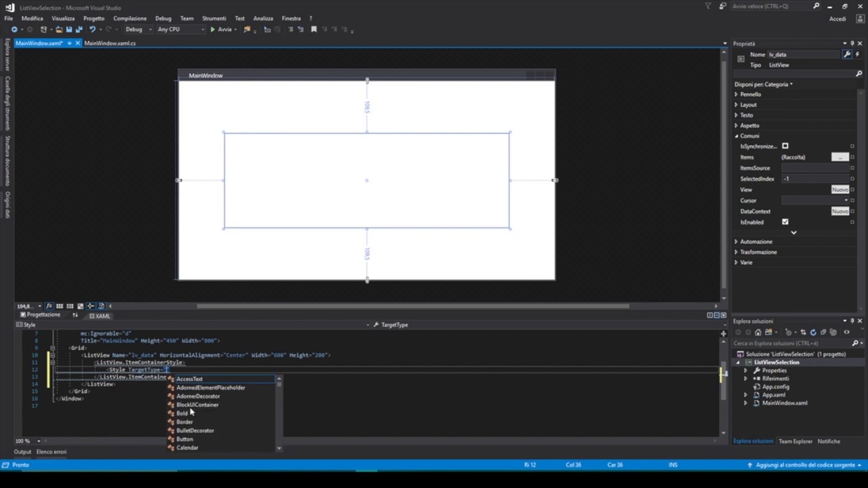Open the Compilazione menu
The height and width of the screenshot is (488, 868).
(130, 18)
